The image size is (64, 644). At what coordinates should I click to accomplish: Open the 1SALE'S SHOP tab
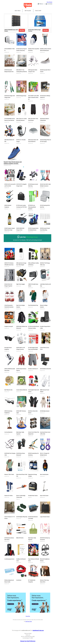(x=38, y=11)
